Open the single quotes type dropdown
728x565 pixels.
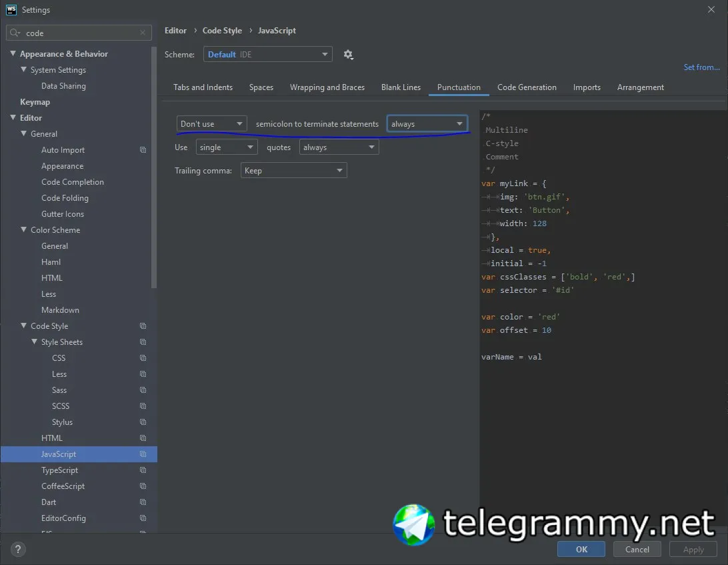227,147
